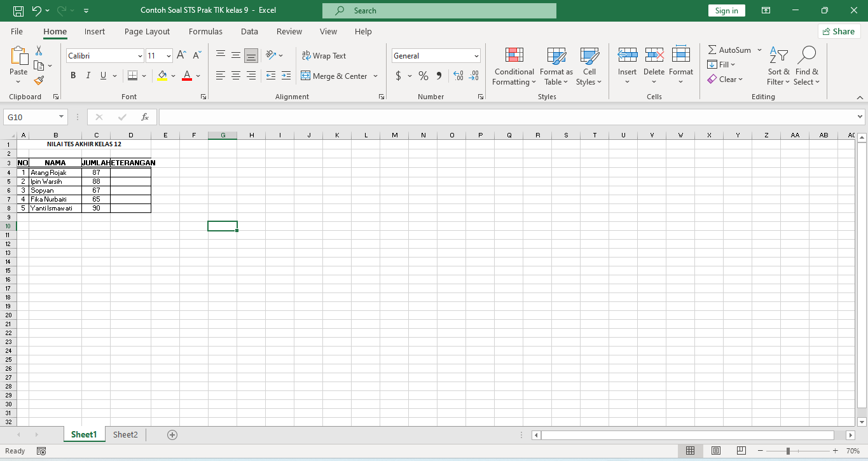Click the Cut scissors icon
The width and height of the screenshot is (868, 461).
[x=39, y=51]
